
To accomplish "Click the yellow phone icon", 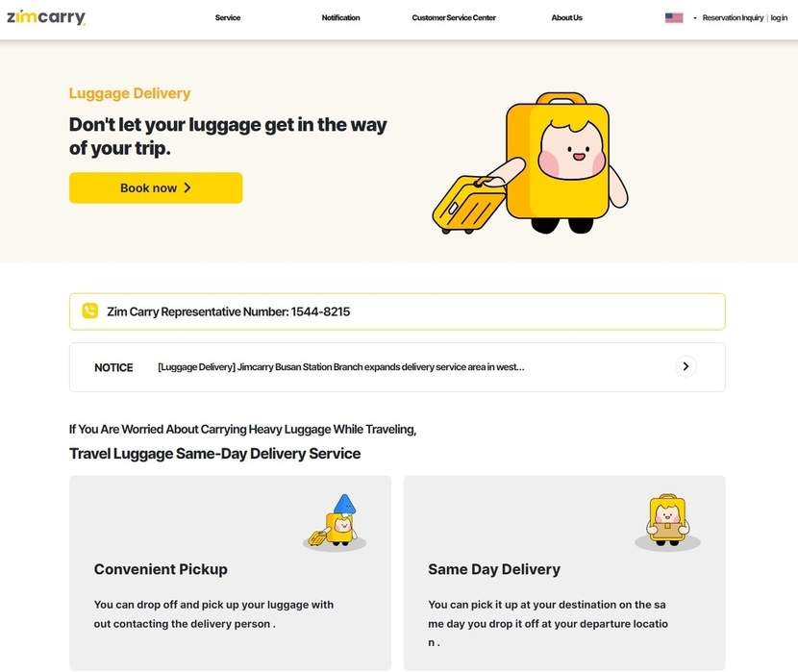I will 90,311.
